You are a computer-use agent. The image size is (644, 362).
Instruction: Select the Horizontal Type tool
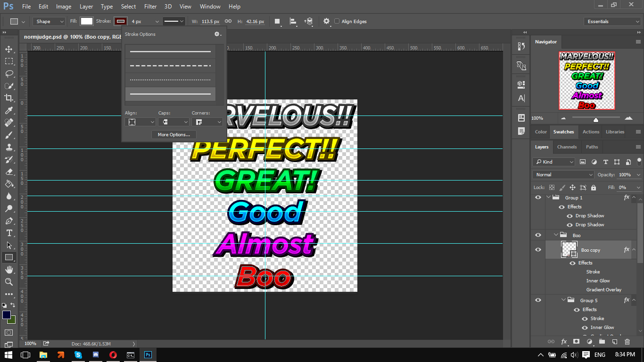pyautogui.click(x=9, y=233)
